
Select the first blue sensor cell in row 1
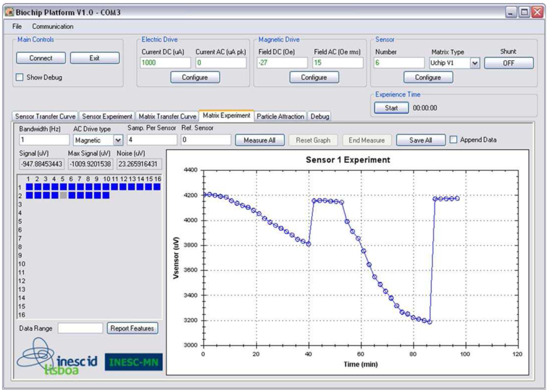[x=30, y=187]
